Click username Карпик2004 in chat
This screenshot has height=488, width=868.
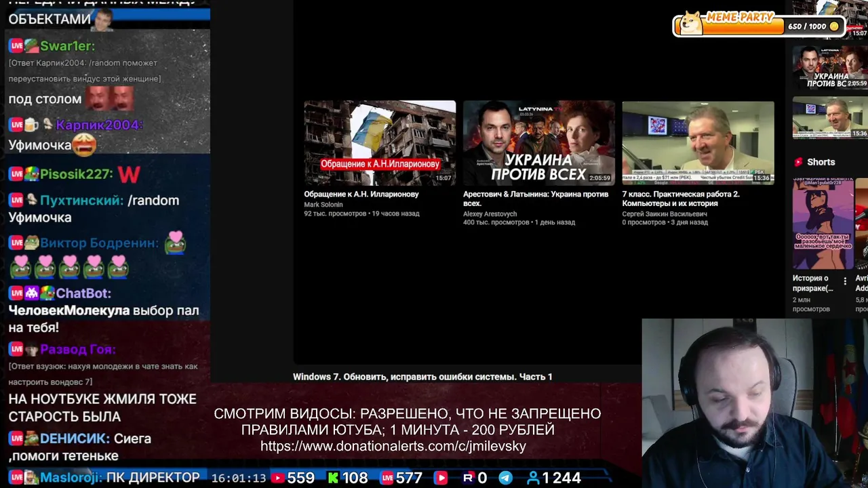(99, 125)
